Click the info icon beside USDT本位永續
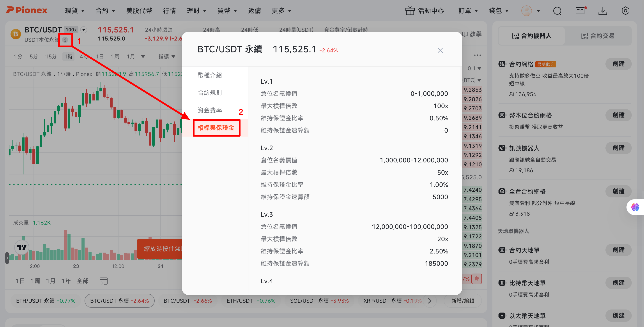This screenshot has height=327, width=644. tap(65, 39)
